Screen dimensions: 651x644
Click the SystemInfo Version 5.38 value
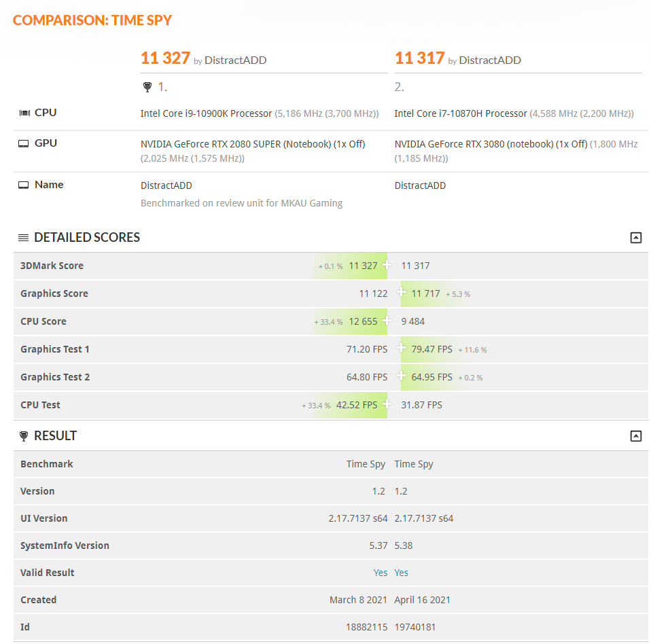click(403, 545)
